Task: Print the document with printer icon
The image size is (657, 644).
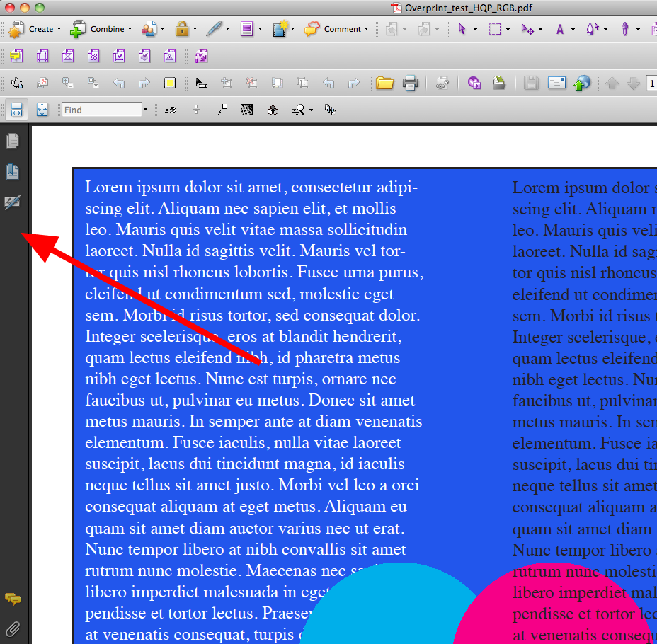Action: point(410,83)
